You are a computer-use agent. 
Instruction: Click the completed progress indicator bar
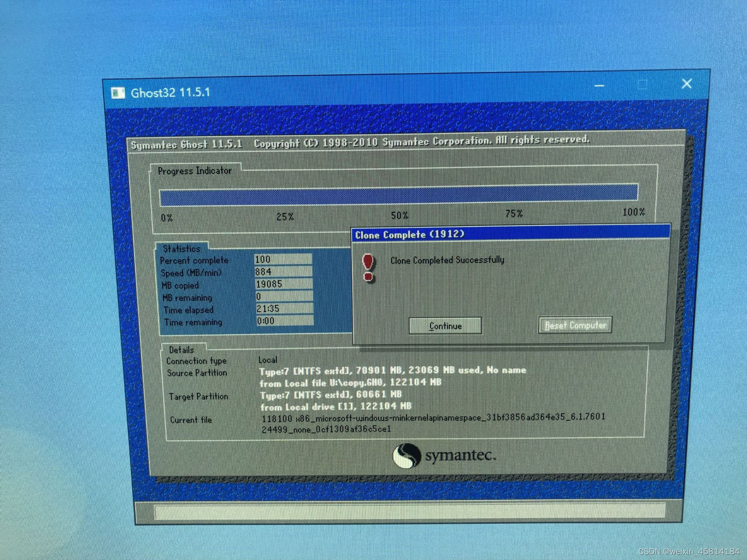398,195
